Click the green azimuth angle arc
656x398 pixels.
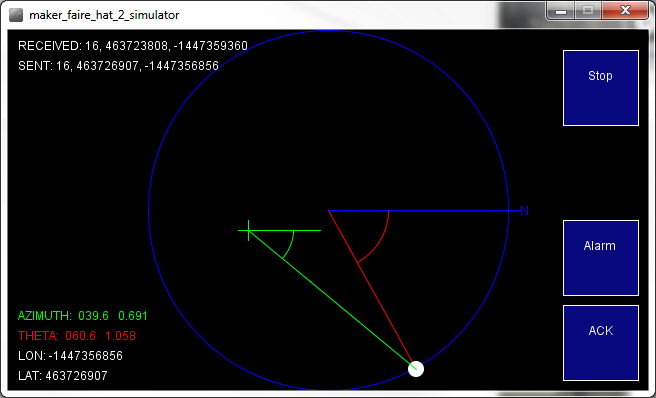click(290, 245)
